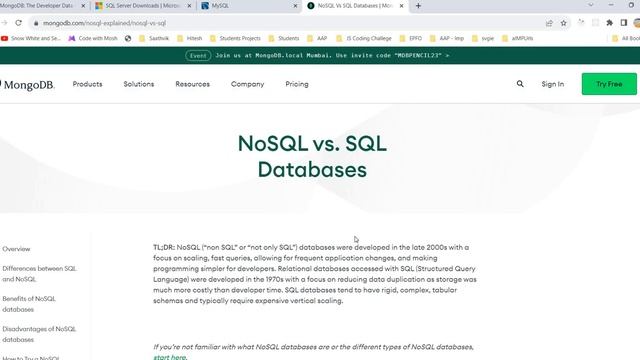The height and width of the screenshot is (360, 640).
Task: Open the Saathvik bookmark folder
Action: click(154, 38)
